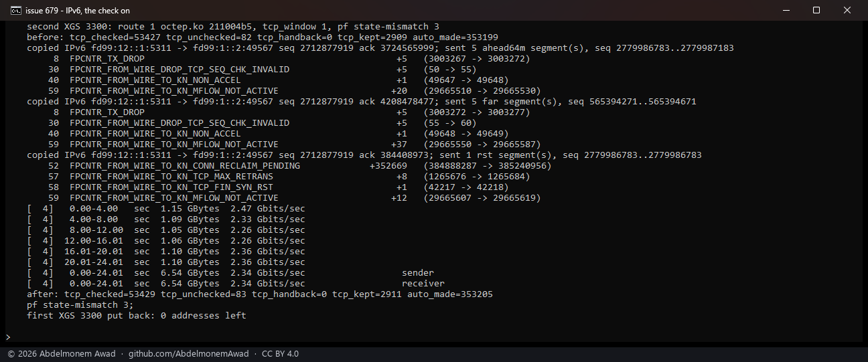Click KN_NON_ACCEL row with (49648 -> 49649)
The width and height of the screenshot is (868, 362).
[x=279, y=134]
